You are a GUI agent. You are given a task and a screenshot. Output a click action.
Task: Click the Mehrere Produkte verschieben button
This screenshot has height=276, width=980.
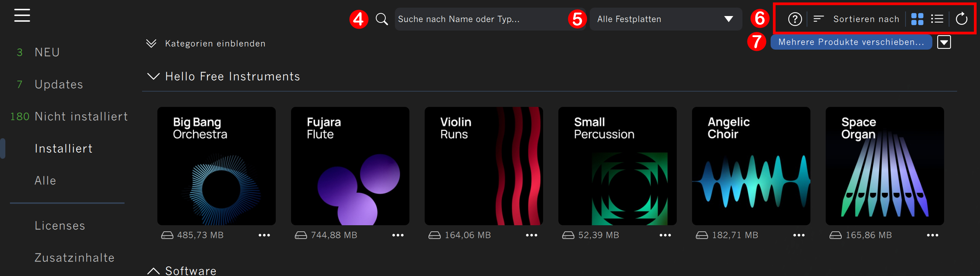tap(851, 42)
